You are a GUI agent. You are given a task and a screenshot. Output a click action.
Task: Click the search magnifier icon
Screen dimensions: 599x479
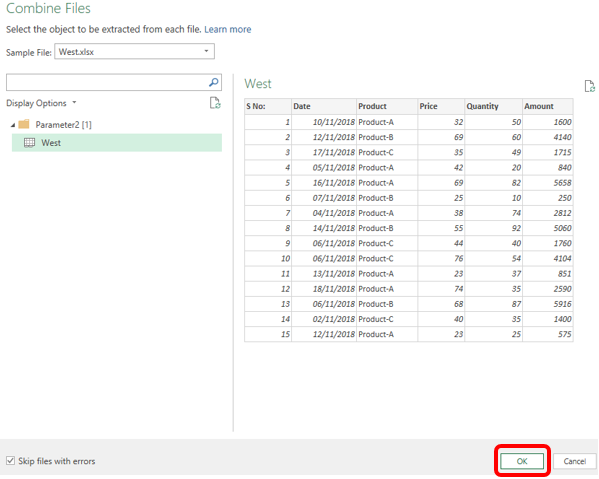(x=214, y=82)
